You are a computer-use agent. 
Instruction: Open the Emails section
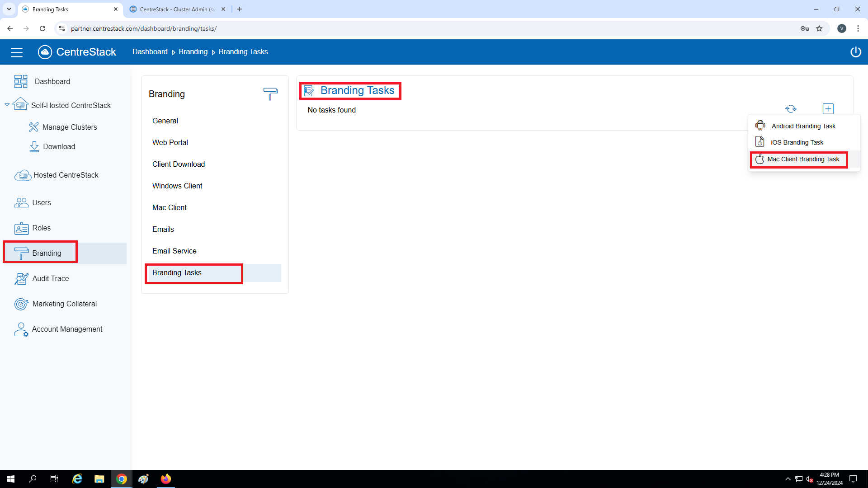coord(163,230)
